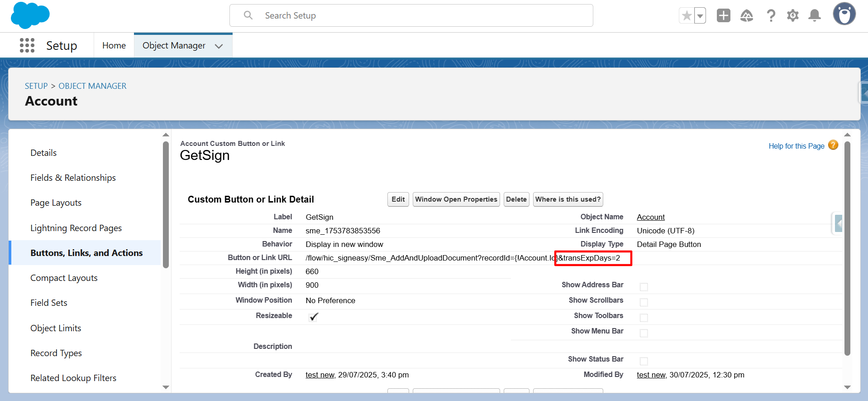868x401 pixels.
Task: Open Details in the sidebar
Action: coord(43,153)
